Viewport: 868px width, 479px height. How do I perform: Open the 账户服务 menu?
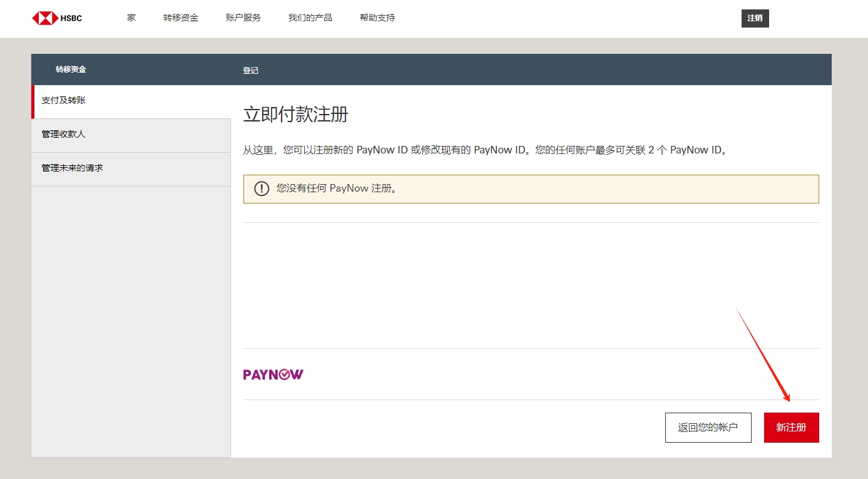click(243, 18)
